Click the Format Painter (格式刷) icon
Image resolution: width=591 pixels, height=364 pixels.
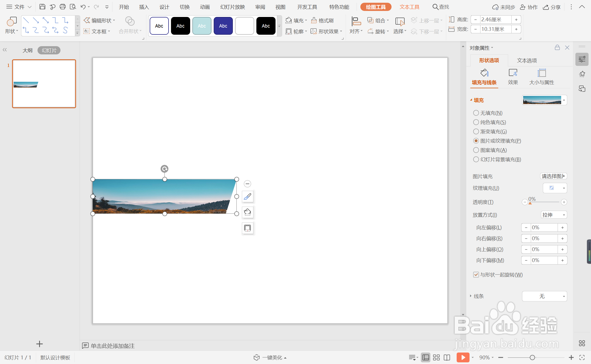[314, 20]
